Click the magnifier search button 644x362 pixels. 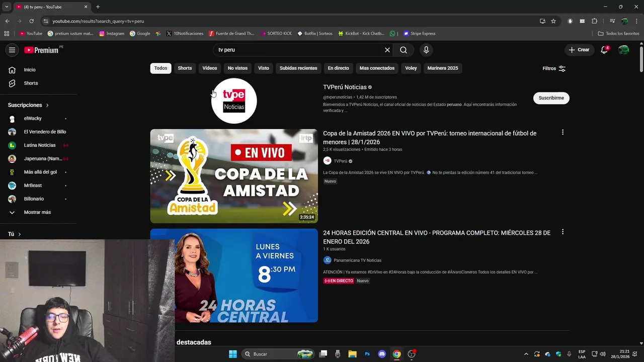click(404, 50)
